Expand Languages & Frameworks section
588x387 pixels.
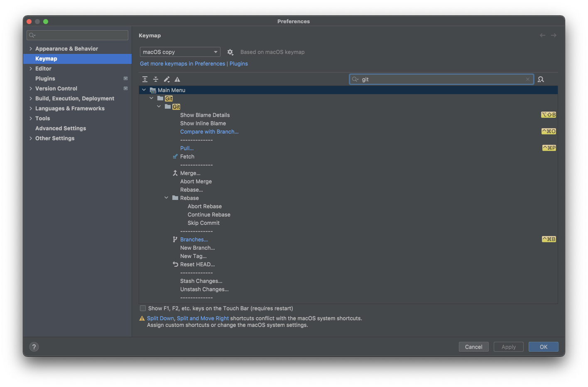[31, 108]
